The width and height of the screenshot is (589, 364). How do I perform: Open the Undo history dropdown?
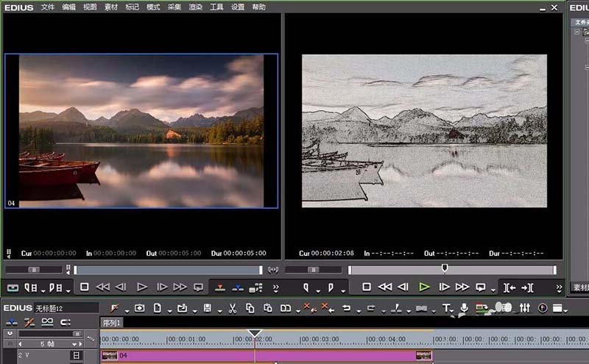[359, 311]
